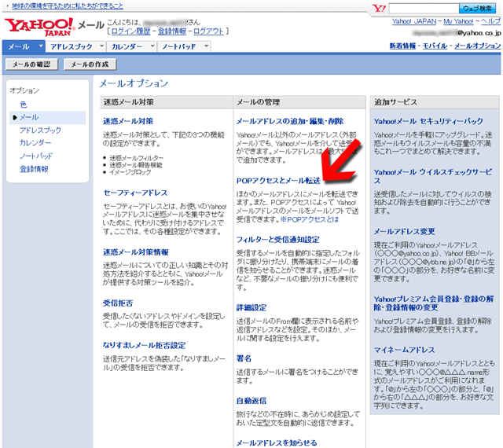
Task: Open the メールアドレス変更 link
Action: tap(404, 232)
